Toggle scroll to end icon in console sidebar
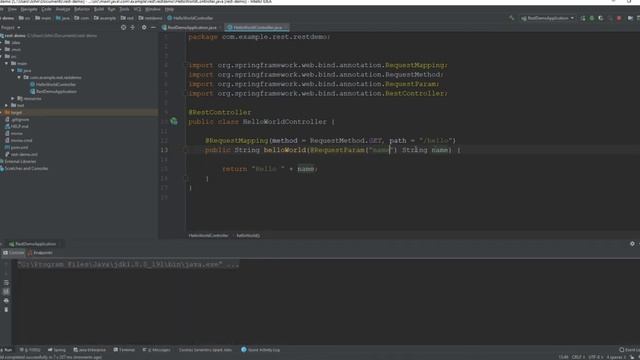640x360 pixels. pyautogui.click(x=6, y=291)
